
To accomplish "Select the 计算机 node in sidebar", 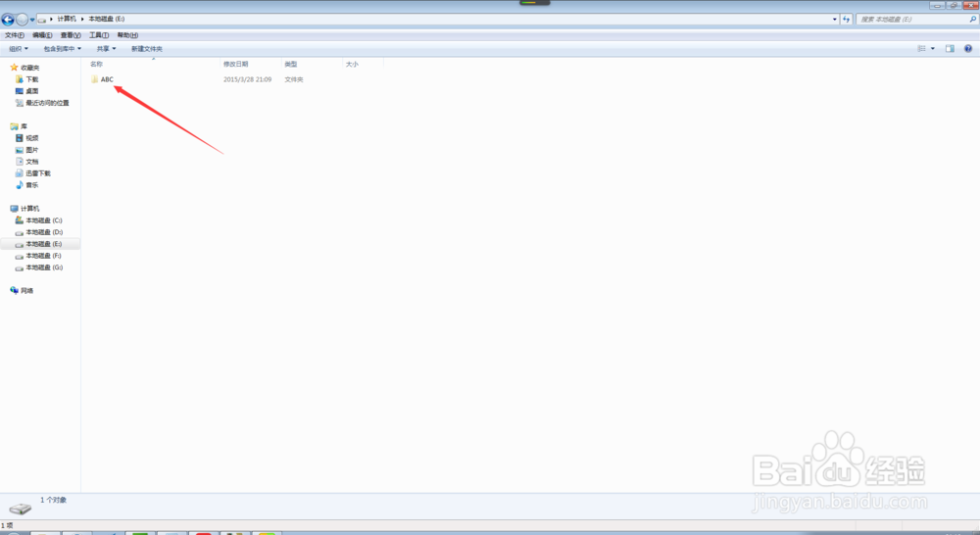I will [x=24, y=209].
